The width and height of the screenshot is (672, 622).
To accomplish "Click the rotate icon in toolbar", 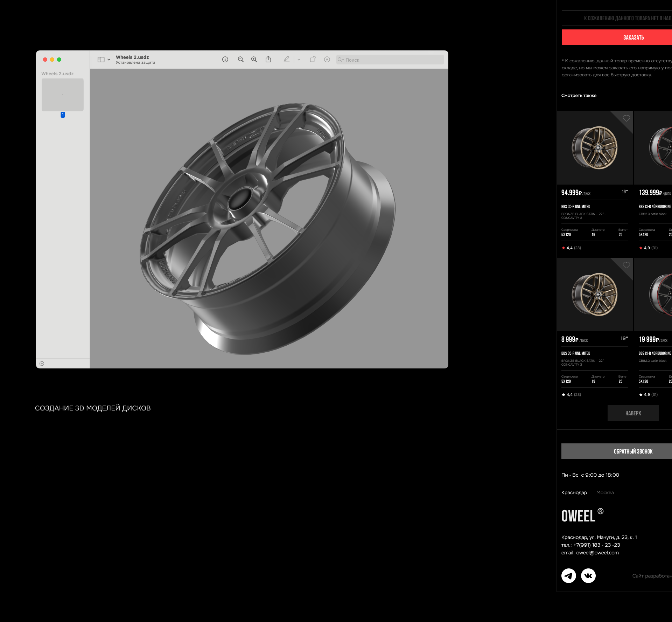I will 313,60.
